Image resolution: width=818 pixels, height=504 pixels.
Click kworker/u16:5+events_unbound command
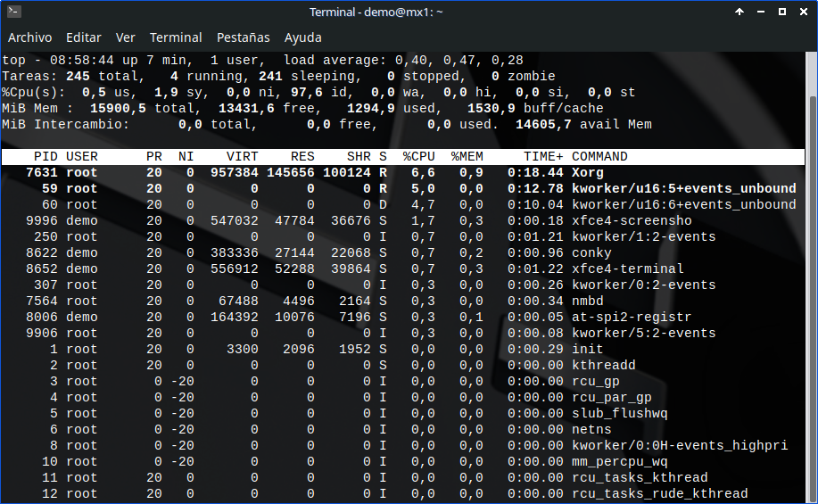(684, 188)
